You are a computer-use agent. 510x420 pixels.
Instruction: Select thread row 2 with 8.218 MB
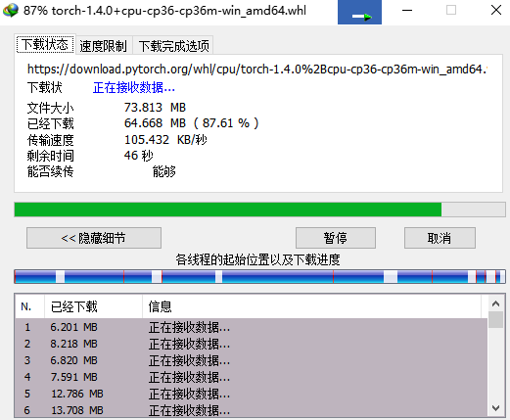click(x=251, y=344)
